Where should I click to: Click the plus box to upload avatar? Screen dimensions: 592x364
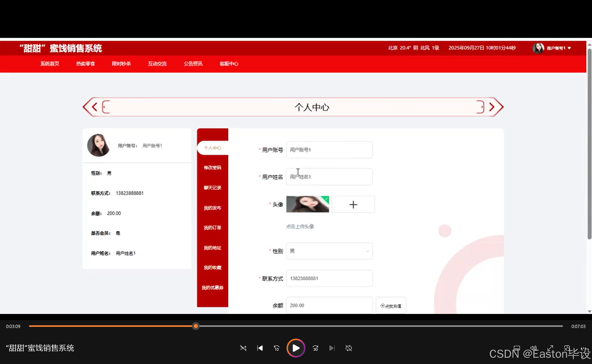(353, 204)
